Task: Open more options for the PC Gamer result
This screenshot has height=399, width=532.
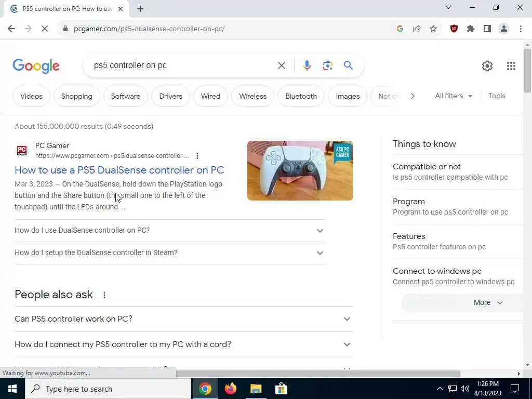Action: click(197, 156)
